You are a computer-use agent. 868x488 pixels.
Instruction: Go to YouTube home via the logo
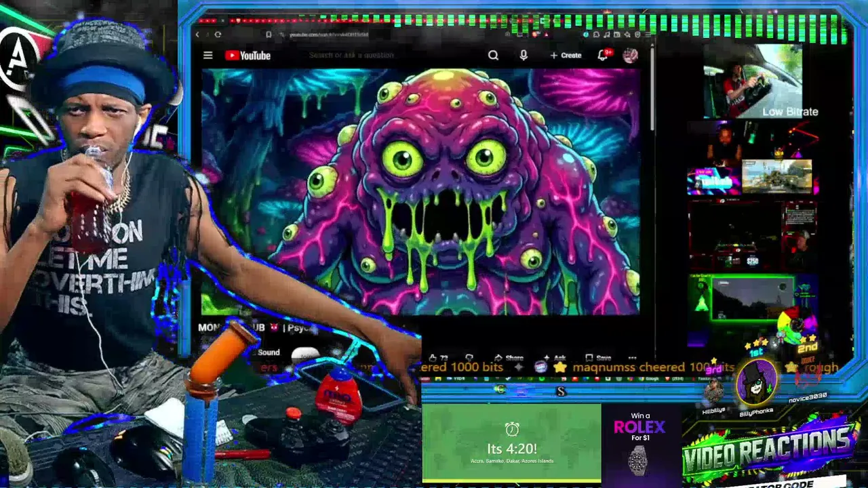(x=248, y=56)
